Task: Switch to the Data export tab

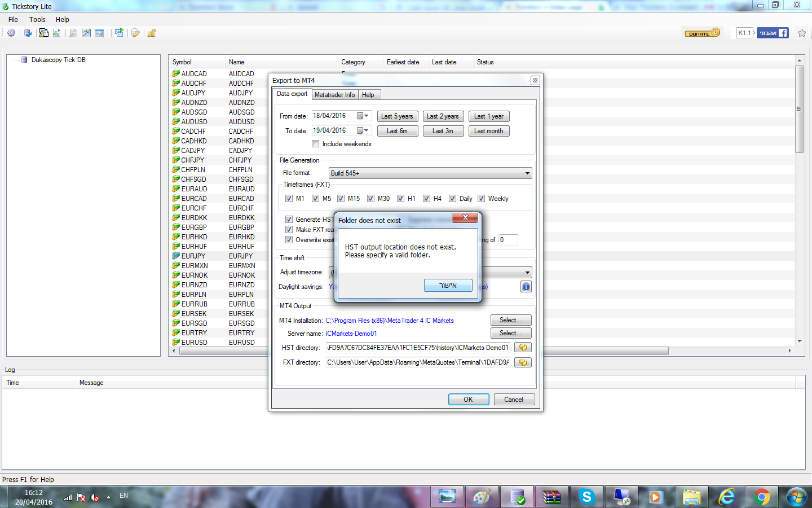Action: (292, 94)
